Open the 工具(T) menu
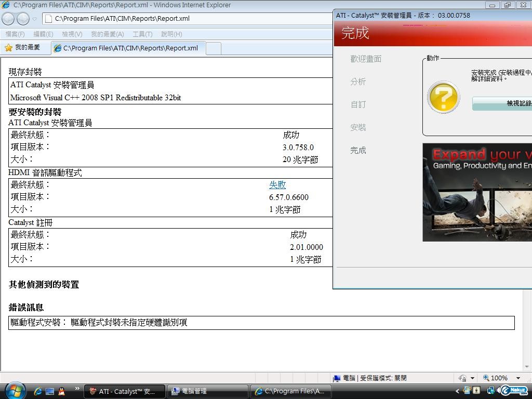This screenshot has width=532, height=399. (x=142, y=34)
